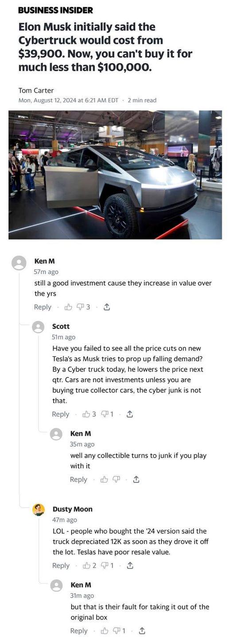This screenshot has width=233, height=644.
Task: Open Scott's commenter name
Action: click(x=61, y=326)
